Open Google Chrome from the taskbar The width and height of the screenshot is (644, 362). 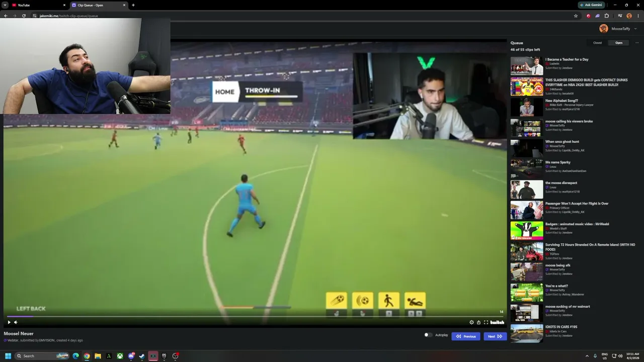click(87, 356)
